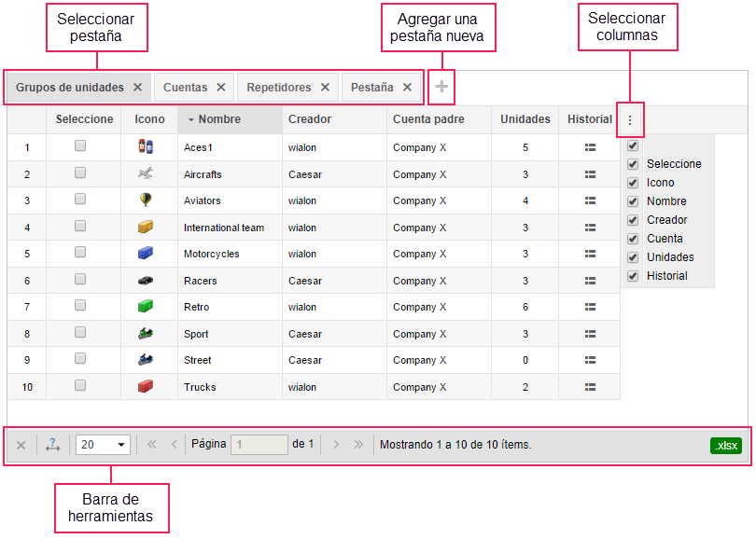Open history for Trucks group

[590, 387]
